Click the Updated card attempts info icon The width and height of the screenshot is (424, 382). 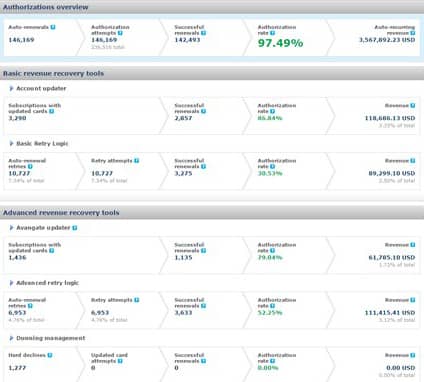click(120, 361)
